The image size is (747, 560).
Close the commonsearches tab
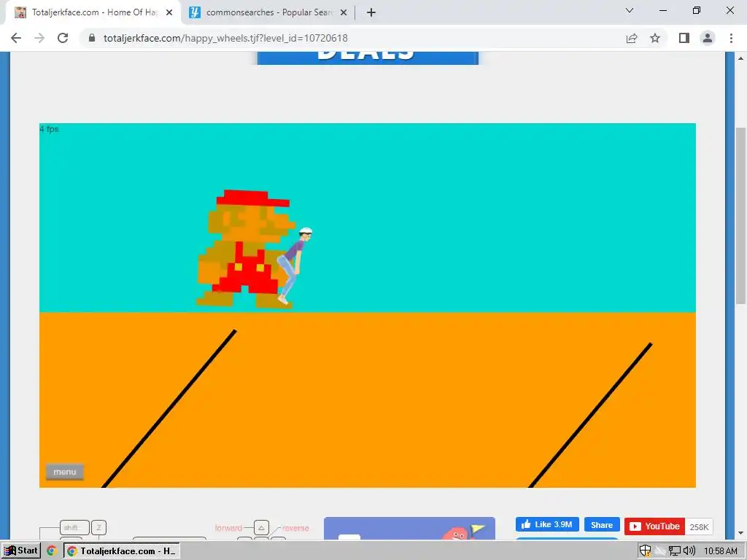click(x=344, y=12)
